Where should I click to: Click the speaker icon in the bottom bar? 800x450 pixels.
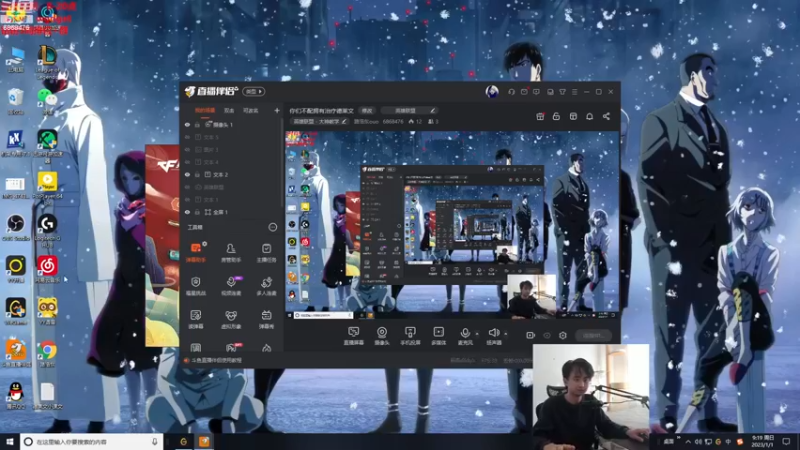(x=493, y=333)
